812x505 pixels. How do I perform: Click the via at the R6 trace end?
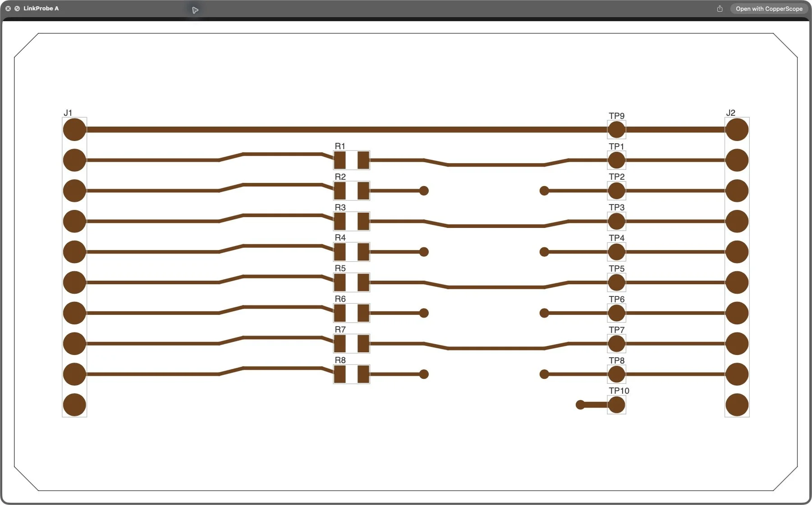coord(424,313)
